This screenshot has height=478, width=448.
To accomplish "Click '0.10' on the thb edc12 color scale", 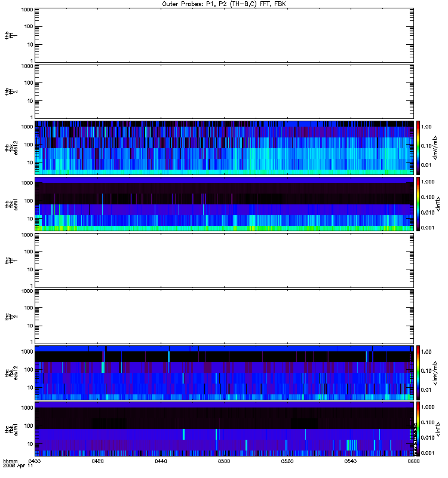I will (426, 146).
